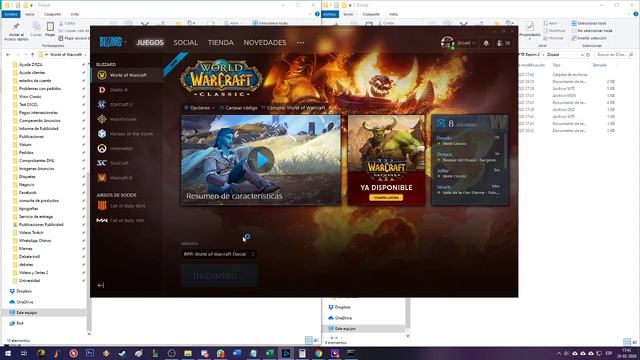Click Compra ahora on Warcraft III ad
The image size is (640, 360).
386,198
